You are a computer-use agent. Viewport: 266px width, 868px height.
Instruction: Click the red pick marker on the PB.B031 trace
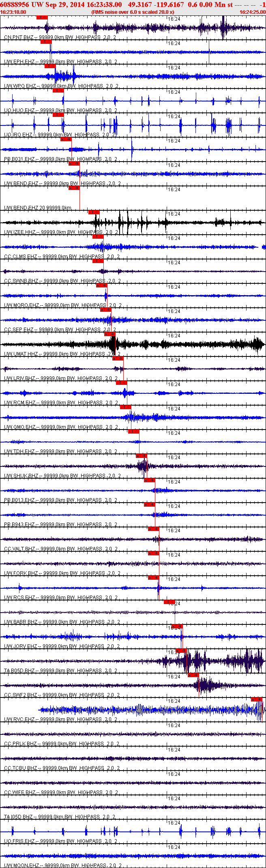[x=66, y=139]
